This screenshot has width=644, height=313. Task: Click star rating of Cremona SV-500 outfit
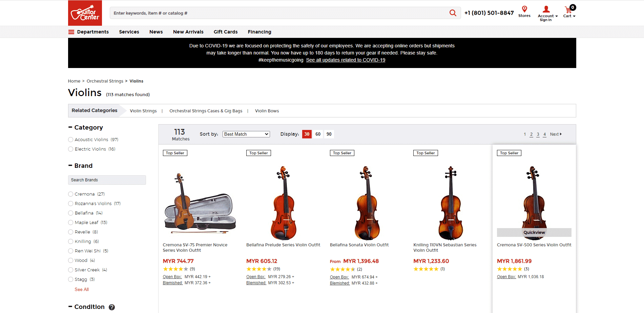[510, 269]
